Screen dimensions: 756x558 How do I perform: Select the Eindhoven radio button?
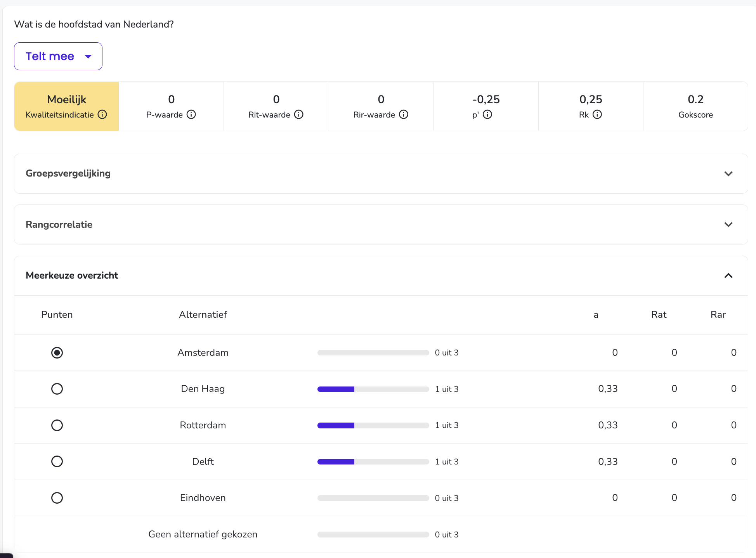57,498
